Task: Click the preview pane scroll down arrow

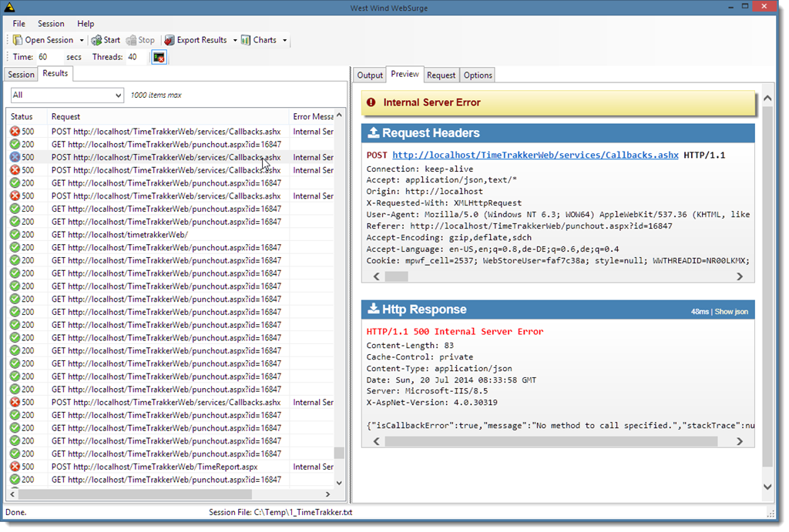Action: (x=767, y=487)
